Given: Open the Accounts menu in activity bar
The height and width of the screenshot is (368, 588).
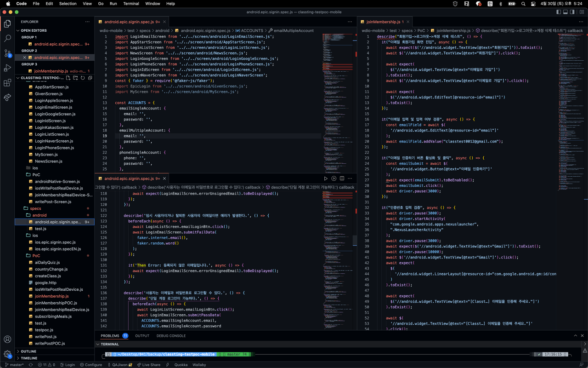Looking at the screenshot, I should (x=7, y=339).
